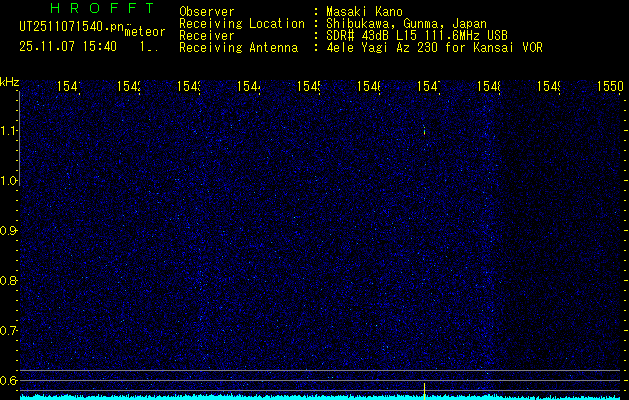Select 4ele Yagi Az 230 for Kansai VOR
The height and width of the screenshot is (400, 629).
(434, 48)
